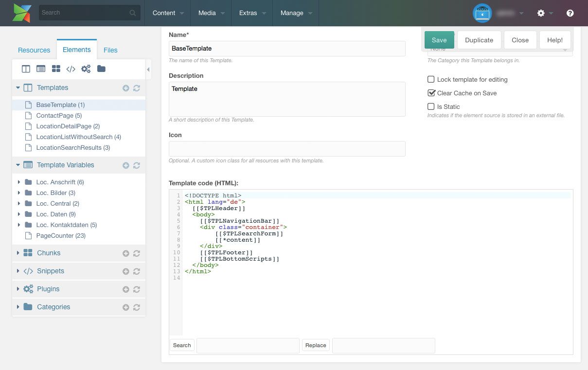Click the Close button

[520, 40]
